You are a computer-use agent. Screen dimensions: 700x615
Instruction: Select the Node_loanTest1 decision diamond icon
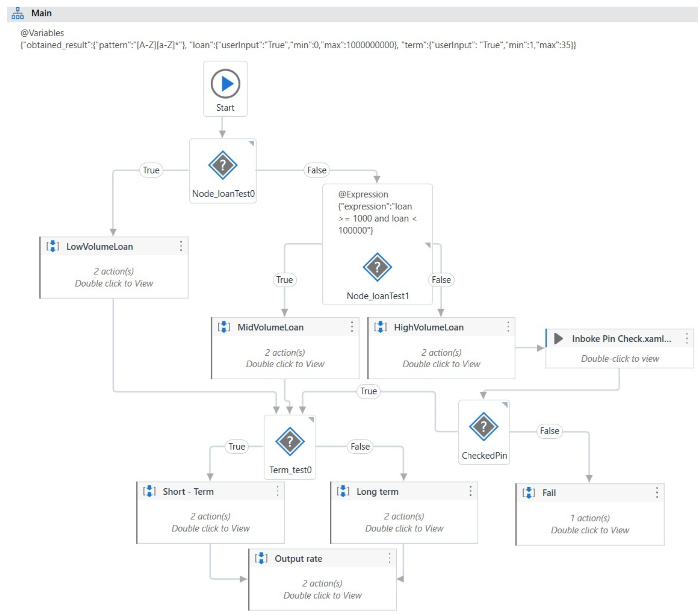coord(377,267)
